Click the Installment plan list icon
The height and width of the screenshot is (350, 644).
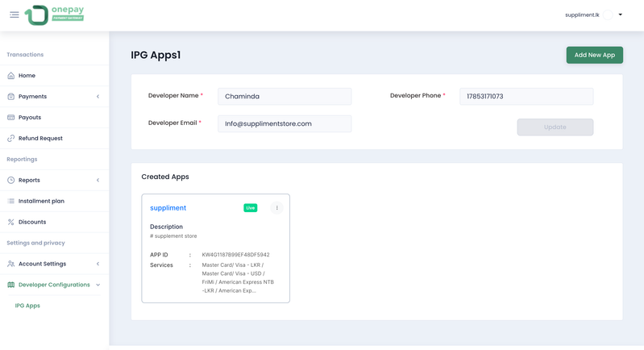pyautogui.click(x=11, y=202)
